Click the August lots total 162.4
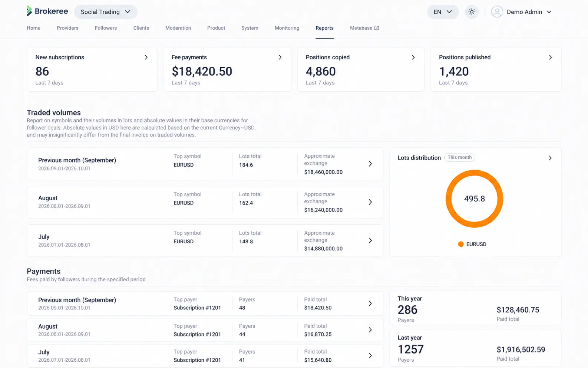This screenshot has width=588, height=368. [246, 203]
